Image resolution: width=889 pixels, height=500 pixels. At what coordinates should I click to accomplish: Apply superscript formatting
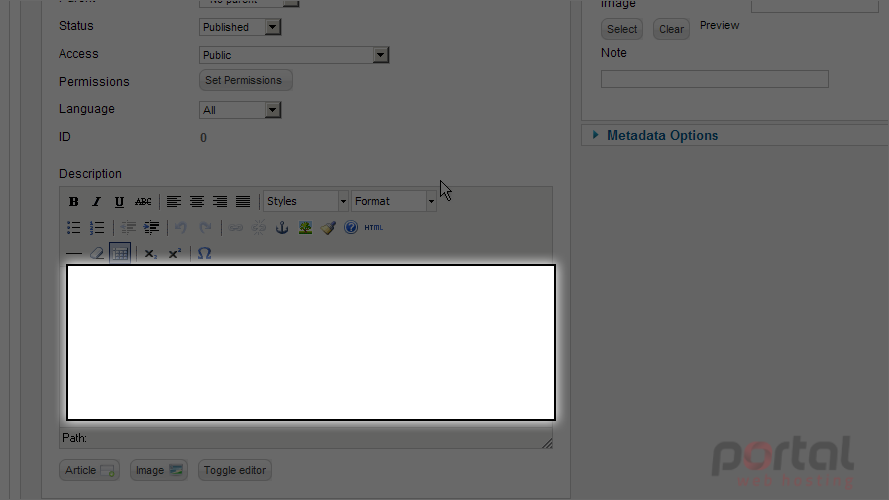click(174, 253)
